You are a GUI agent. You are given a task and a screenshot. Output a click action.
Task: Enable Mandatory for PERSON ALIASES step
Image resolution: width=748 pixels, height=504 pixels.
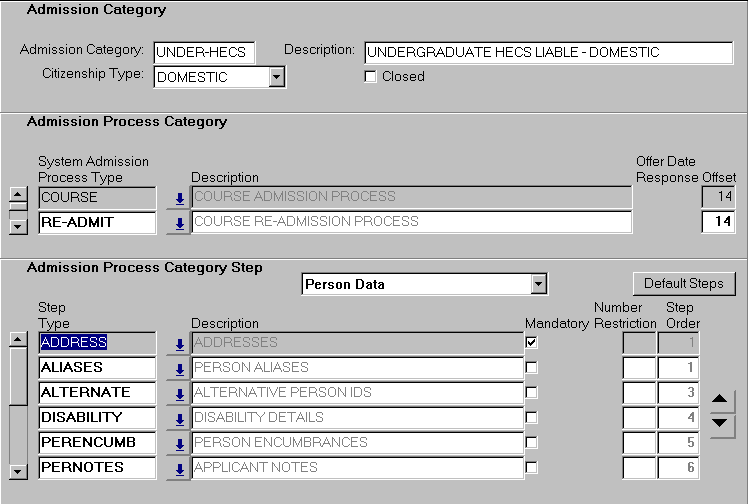tap(532, 368)
